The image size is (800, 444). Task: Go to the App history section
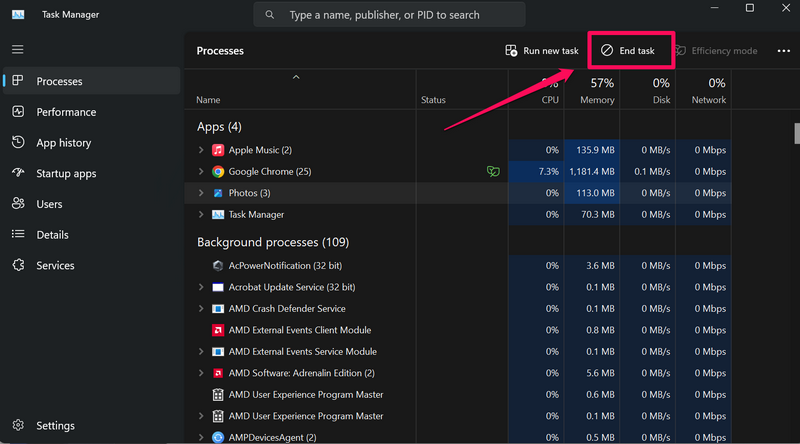coord(63,143)
